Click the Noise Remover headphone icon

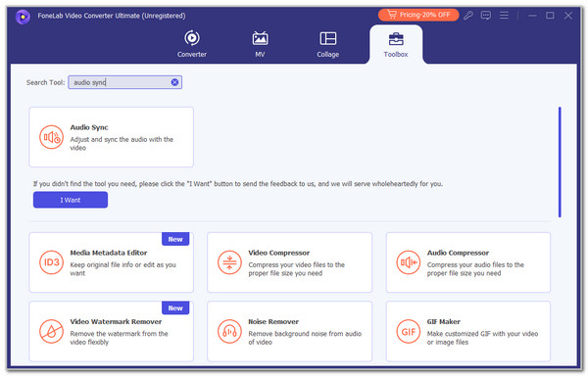(x=229, y=331)
